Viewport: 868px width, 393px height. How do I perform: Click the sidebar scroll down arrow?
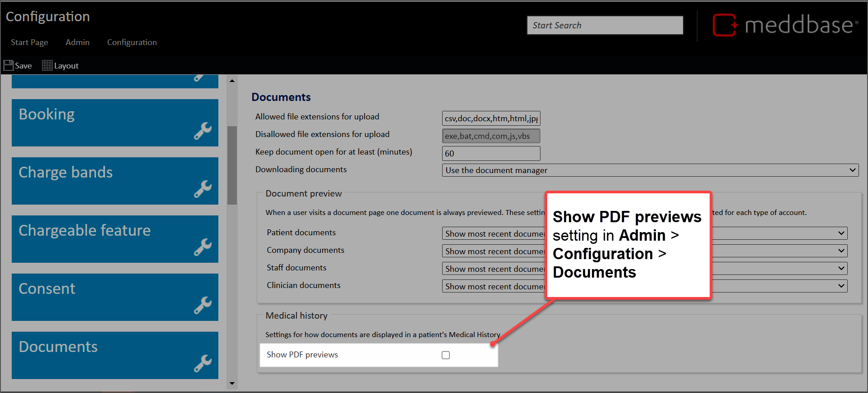[232, 384]
